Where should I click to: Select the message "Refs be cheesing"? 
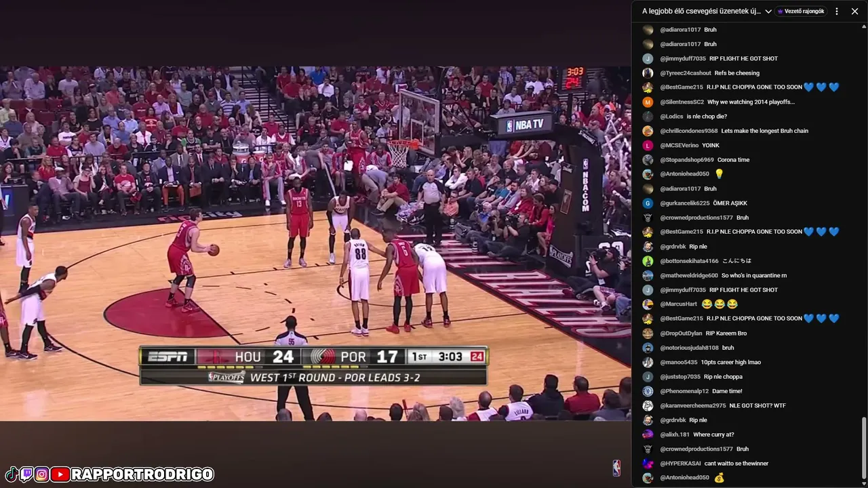pos(737,73)
